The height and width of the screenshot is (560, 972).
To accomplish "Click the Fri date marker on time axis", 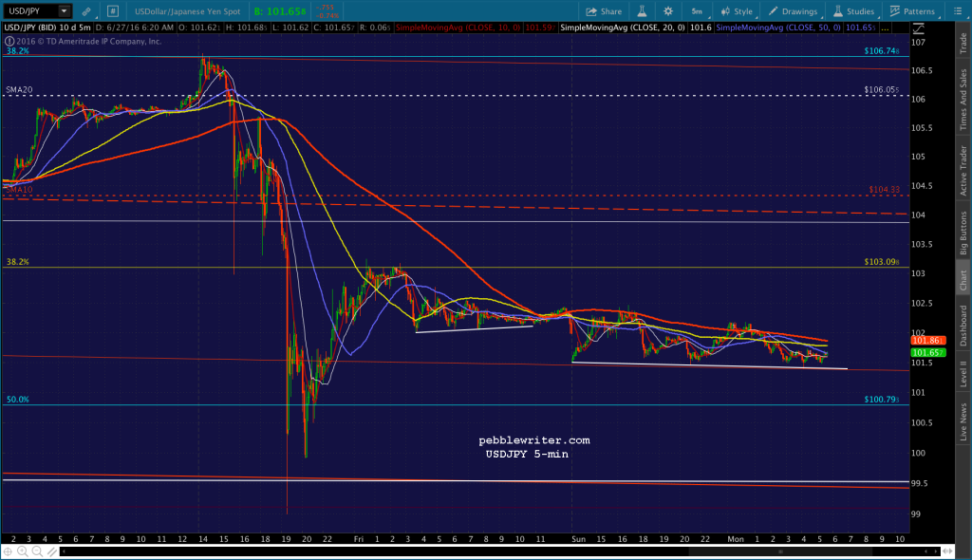I will 358,539.
